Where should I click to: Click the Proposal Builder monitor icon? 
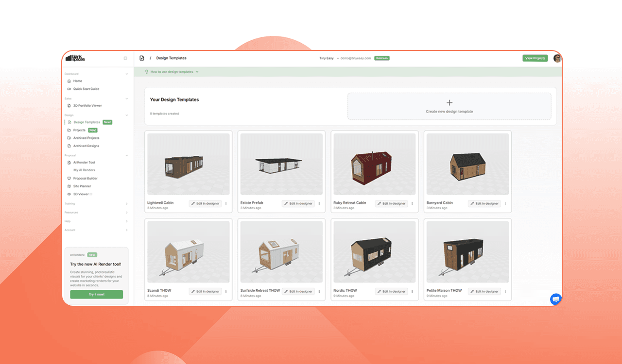[x=69, y=179]
